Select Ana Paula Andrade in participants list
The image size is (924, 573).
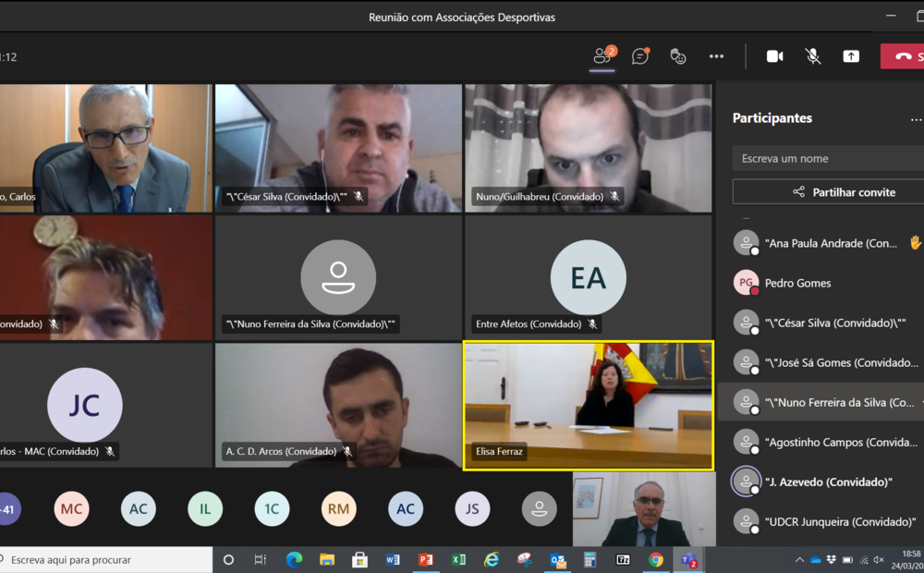pyautogui.click(x=831, y=243)
